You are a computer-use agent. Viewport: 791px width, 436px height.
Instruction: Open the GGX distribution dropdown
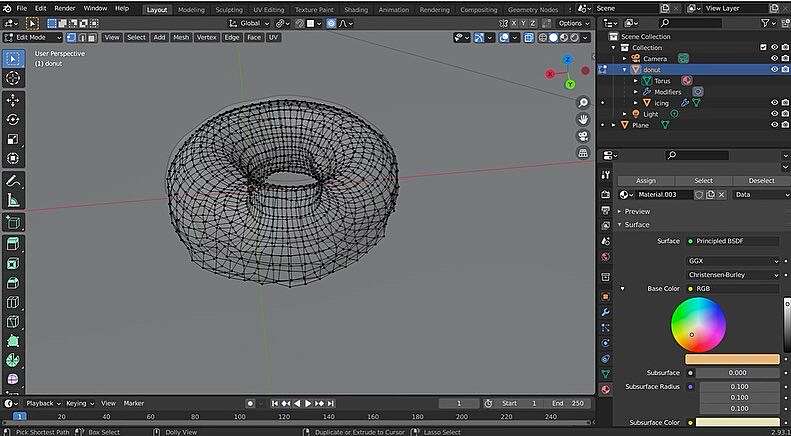(x=732, y=261)
